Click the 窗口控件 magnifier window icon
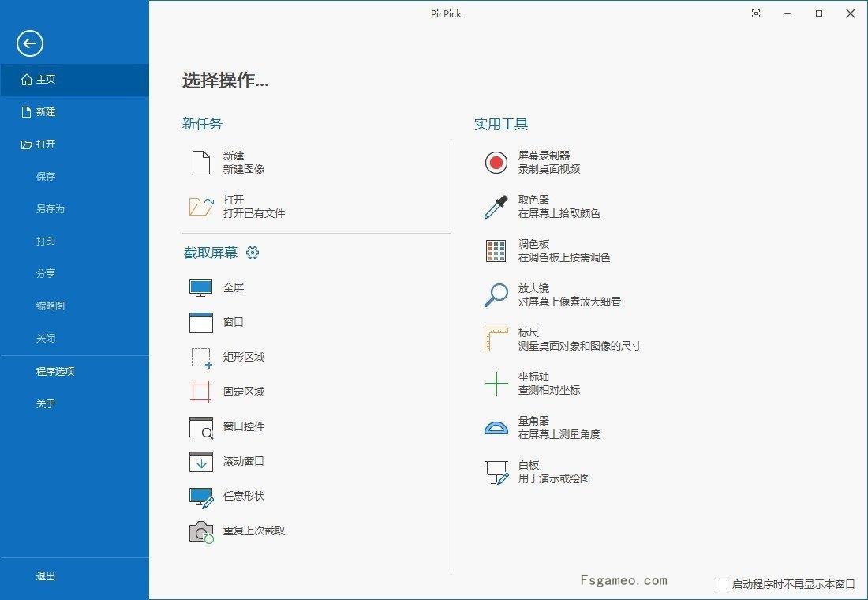This screenshot has width=868, height=600. (201, 427)
